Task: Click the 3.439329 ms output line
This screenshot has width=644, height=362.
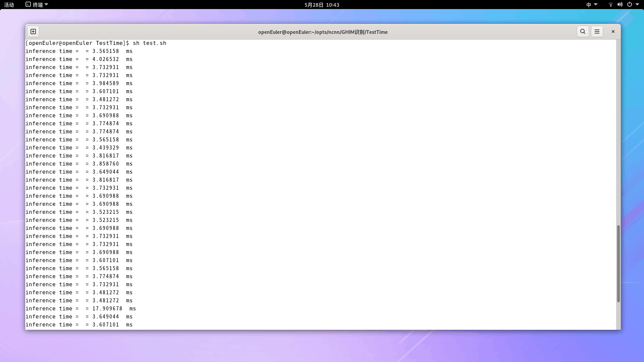Action: (x=79, y=148)
